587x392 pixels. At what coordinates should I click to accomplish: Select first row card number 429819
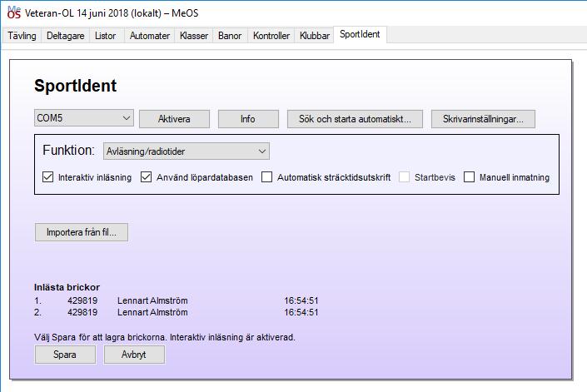tap(82, 300)
